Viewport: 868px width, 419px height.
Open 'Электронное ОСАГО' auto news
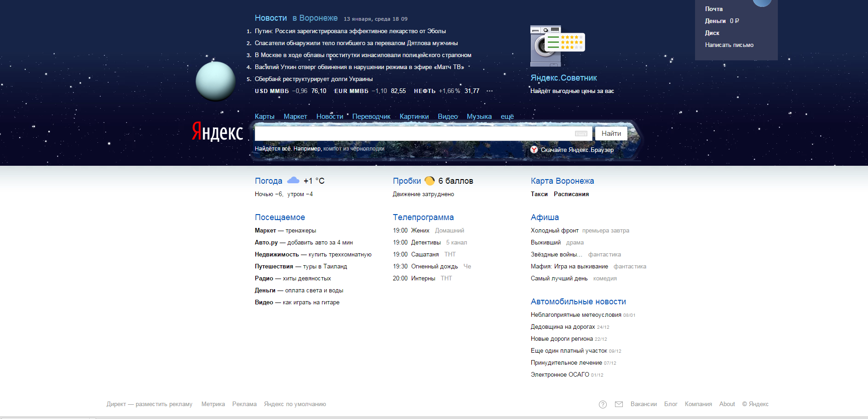(x=560, y=374)
